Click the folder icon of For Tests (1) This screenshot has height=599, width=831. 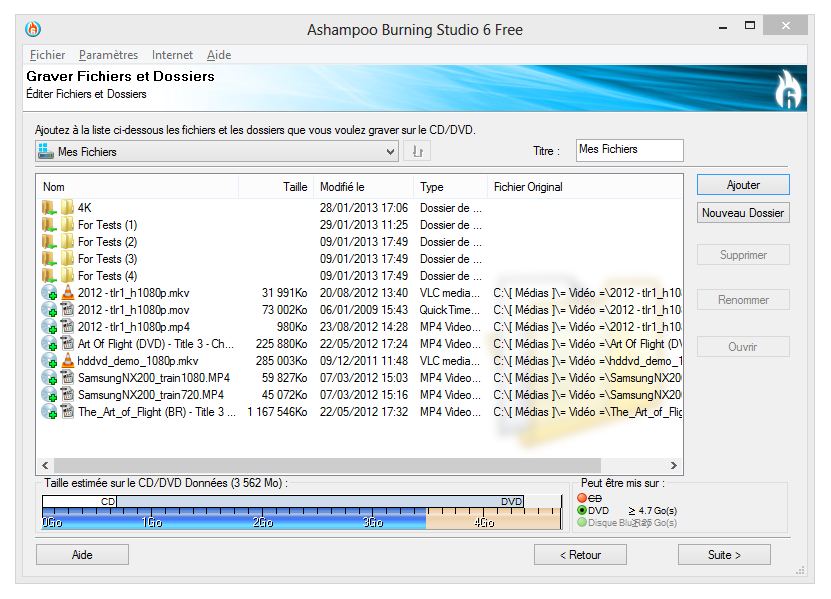[x=67, y=224]
